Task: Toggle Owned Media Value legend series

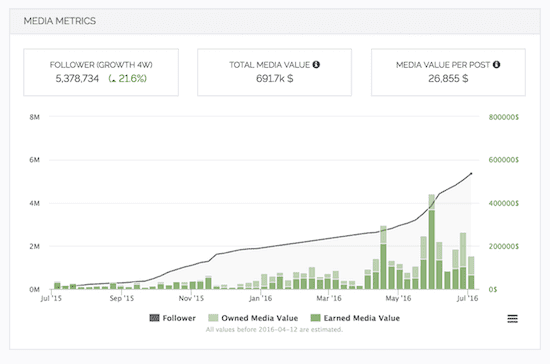Action: 253,318
